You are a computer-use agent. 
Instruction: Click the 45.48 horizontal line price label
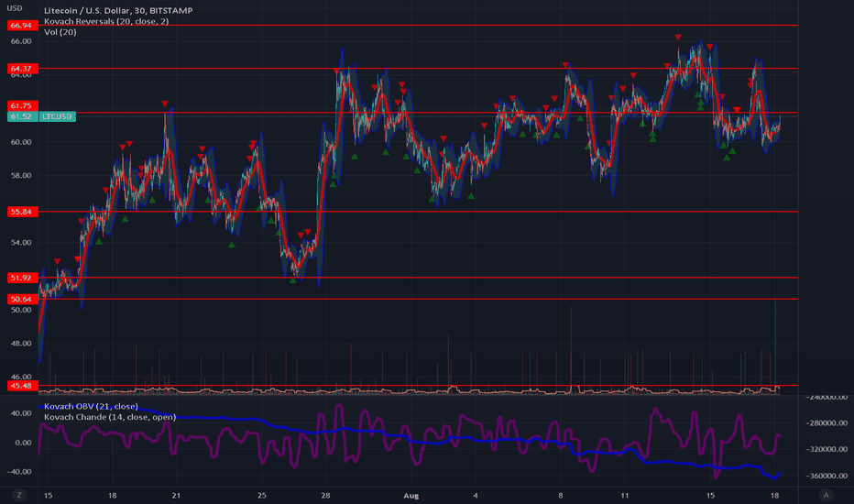tap(22, 386)
